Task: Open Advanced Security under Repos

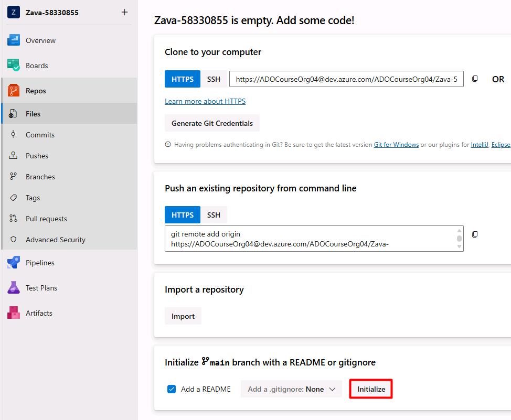Action: [56, 240]
